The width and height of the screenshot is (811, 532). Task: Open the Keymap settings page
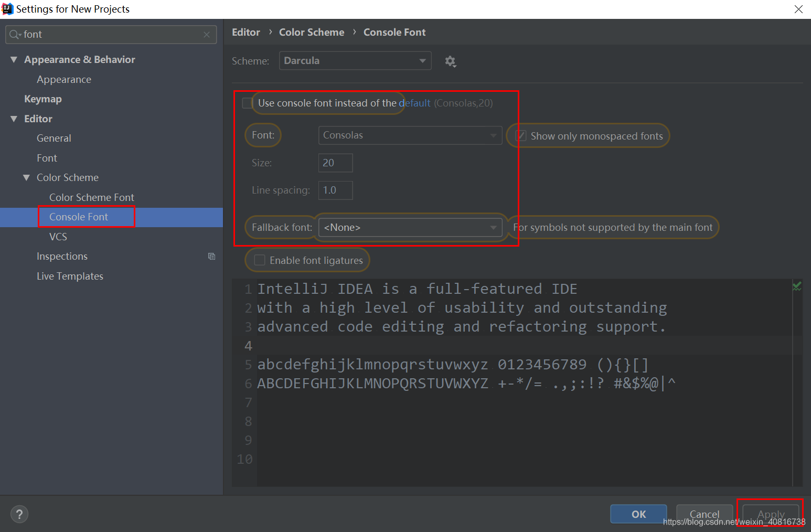(x=43, y=99)
